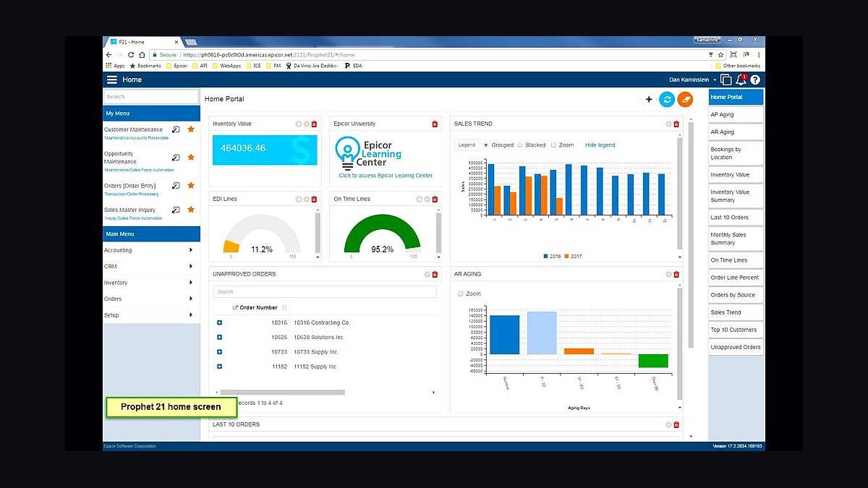The width and height of the screenshot is (868, 488).
Task: Select Bookings by Location in the portlet list
Action: point(736,153)
